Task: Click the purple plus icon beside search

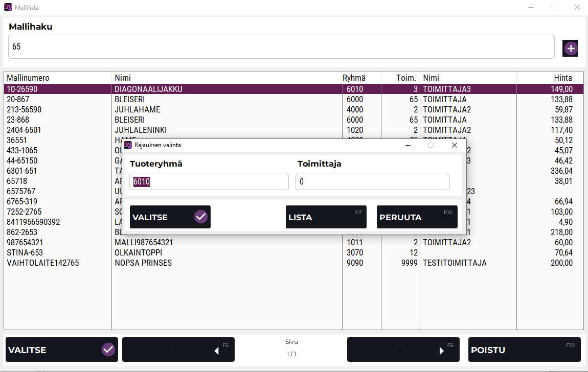Action: click(x=570, y=49)
